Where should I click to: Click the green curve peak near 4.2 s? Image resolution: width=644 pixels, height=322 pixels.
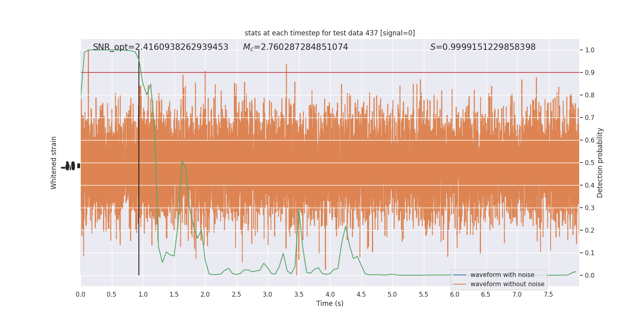point(346,226)
